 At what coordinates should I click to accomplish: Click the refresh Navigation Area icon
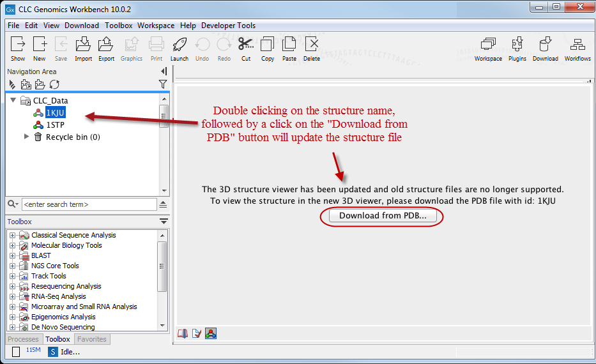[x=54, y=84]
